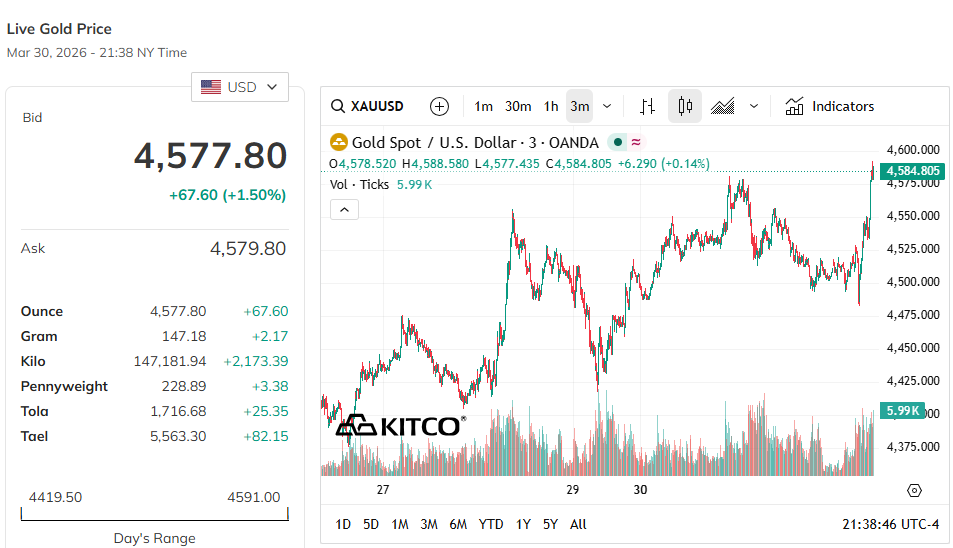
Task: Add a symbol to compare with plus icon
Action: click(439, 107)
